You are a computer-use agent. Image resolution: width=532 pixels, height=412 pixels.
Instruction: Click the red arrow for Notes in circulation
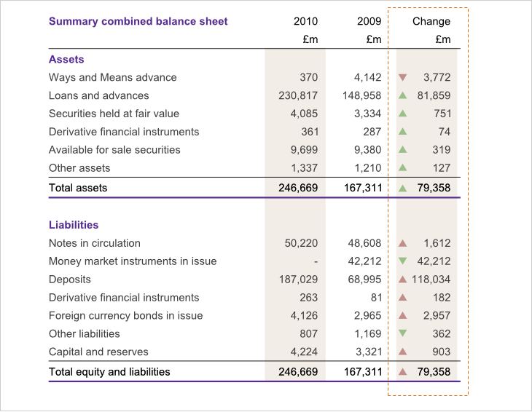point(402,243)
